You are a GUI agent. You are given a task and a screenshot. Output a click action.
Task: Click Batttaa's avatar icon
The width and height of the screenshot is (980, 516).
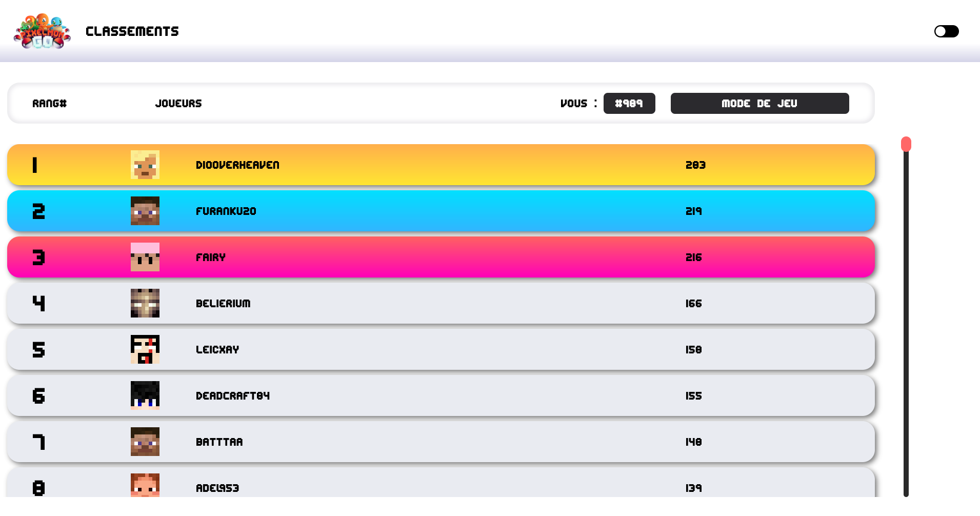145,442
